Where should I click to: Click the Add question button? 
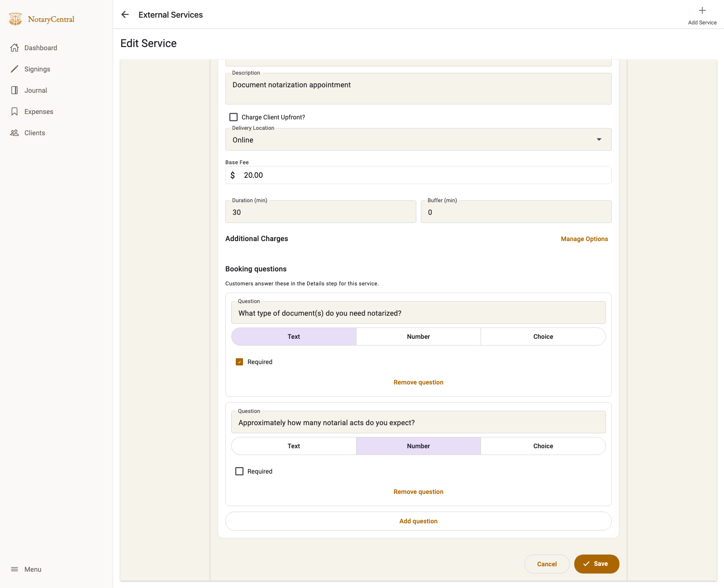[419, 521]
